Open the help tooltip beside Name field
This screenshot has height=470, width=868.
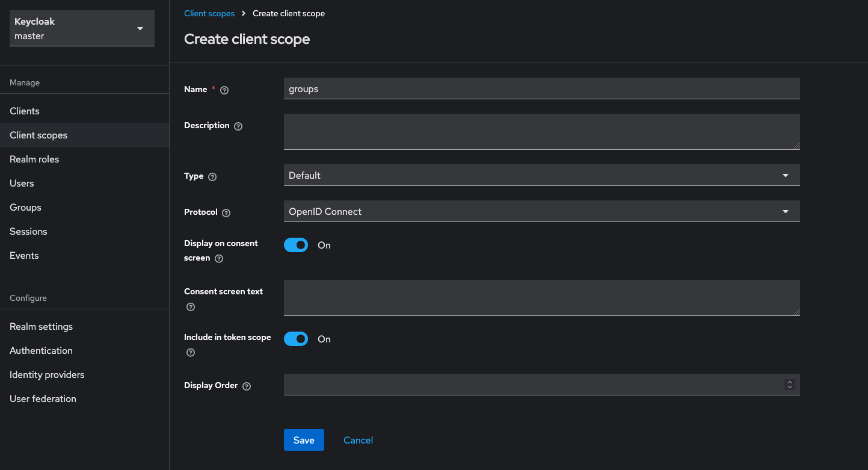[x=224, y=90]
